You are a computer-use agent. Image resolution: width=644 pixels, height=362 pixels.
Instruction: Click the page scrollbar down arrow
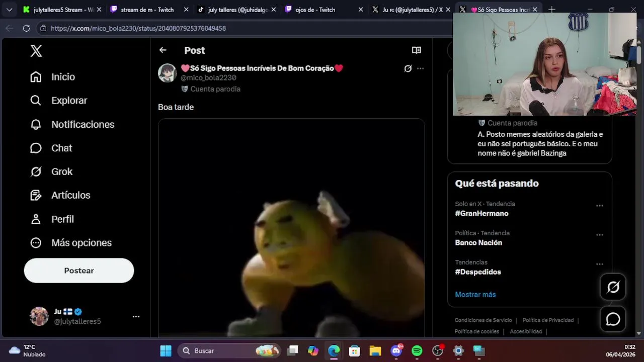click(x=639, y=333)
